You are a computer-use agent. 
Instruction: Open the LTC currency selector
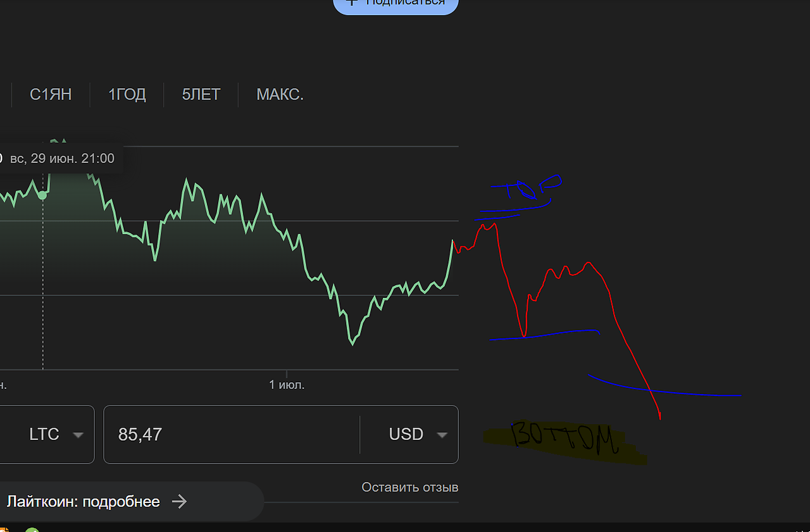pyautogui.click(x=47, y=435)
